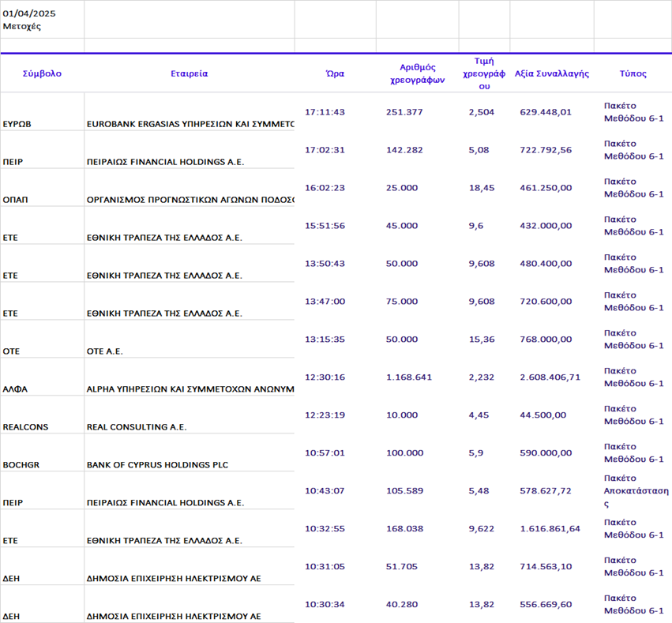This screenshot has height=623, width=672.
Task: Select price cell 9,622
Action: 481,529
